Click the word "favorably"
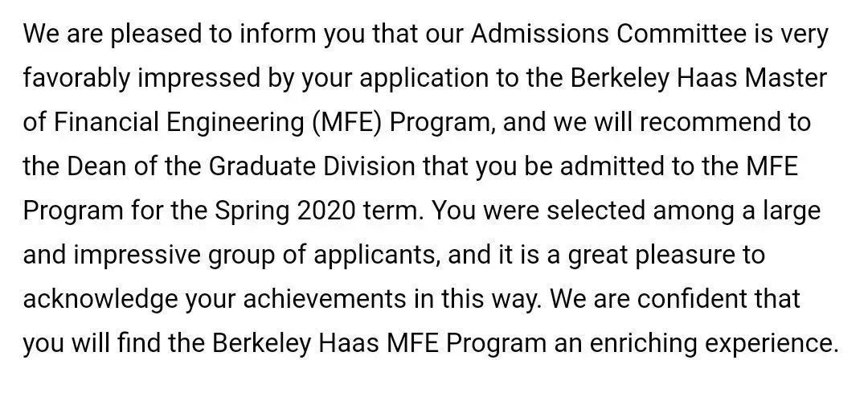The height and width of the screenshot is (393, 868). pyautogui.click(x=76, y=80)
